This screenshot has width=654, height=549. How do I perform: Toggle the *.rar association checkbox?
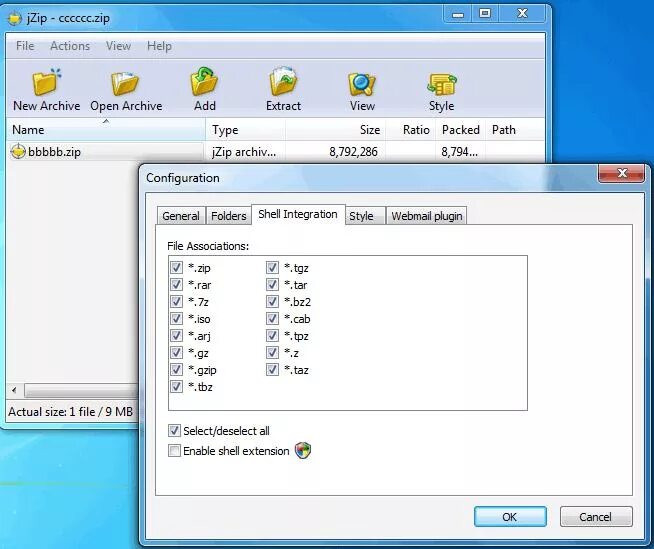pyautogui.click(x=176, y=285)
